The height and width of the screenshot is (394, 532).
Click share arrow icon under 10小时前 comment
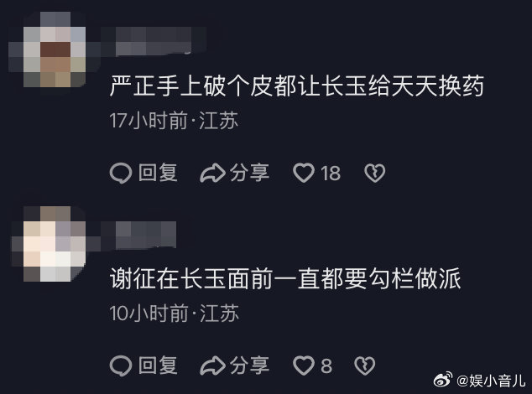point(213,365)
